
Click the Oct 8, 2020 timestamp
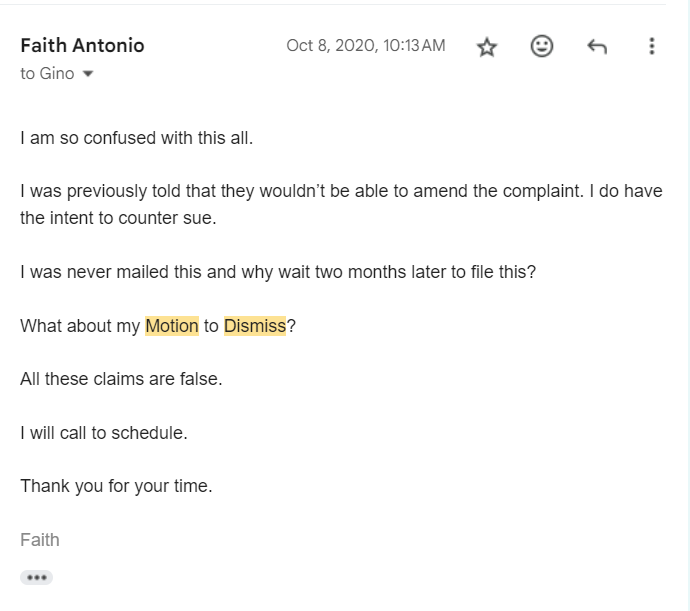(x=366, y=45)
